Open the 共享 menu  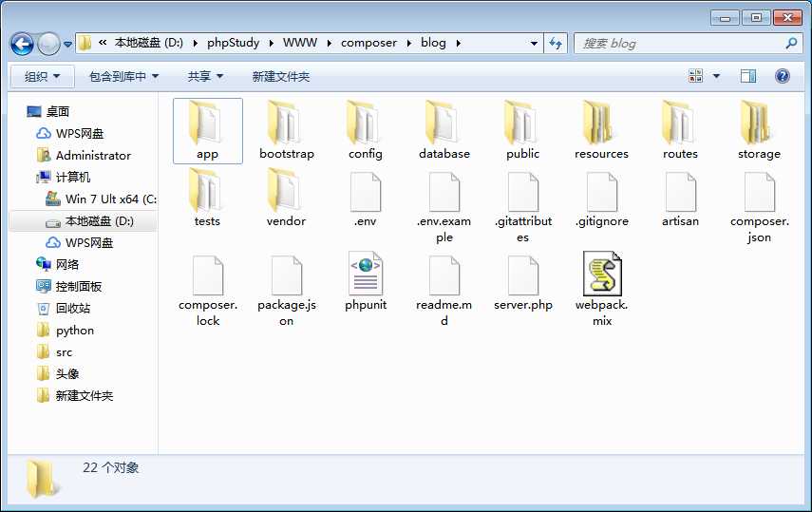click(205, 77)
